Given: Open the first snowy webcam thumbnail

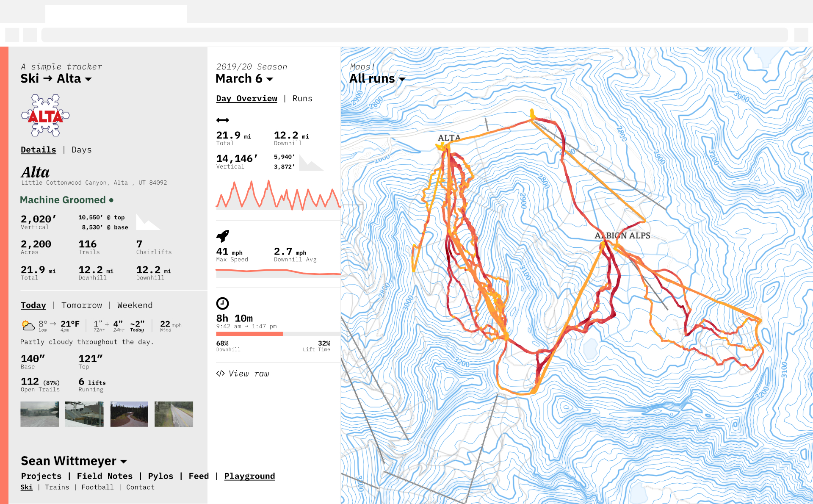Looking at the screenshot, I should click(x=40, y=414).
